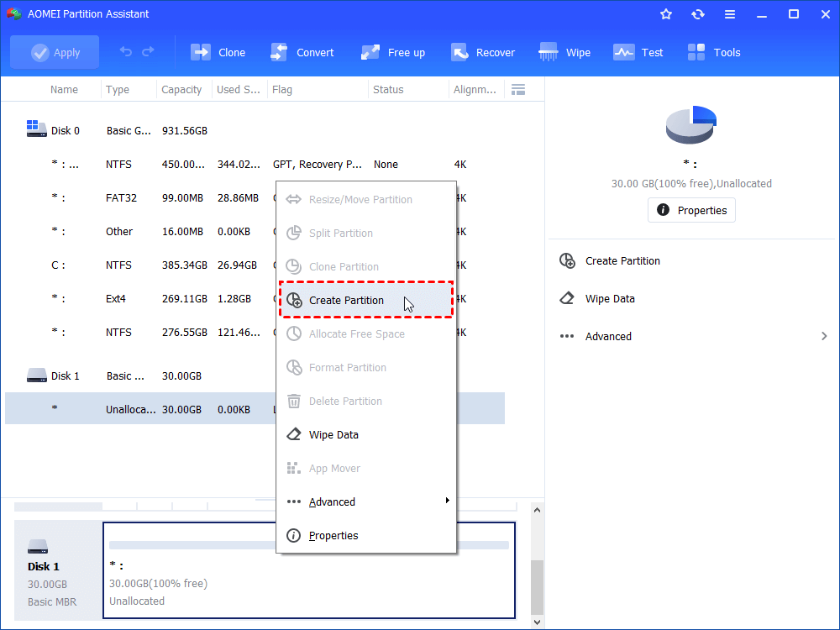The image size is (840, 630).
Task: Click Split Partition menu entry
Action: click(x=366, y=233)
